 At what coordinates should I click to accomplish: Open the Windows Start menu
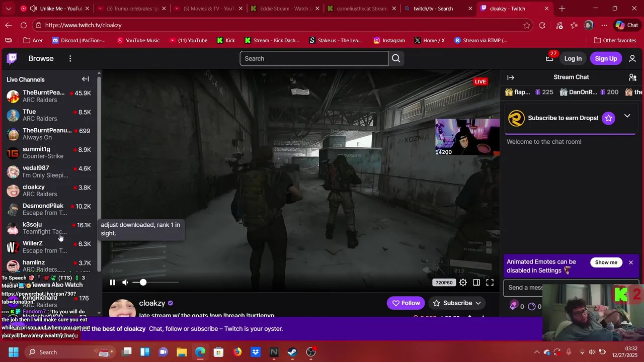click(13, 352)
